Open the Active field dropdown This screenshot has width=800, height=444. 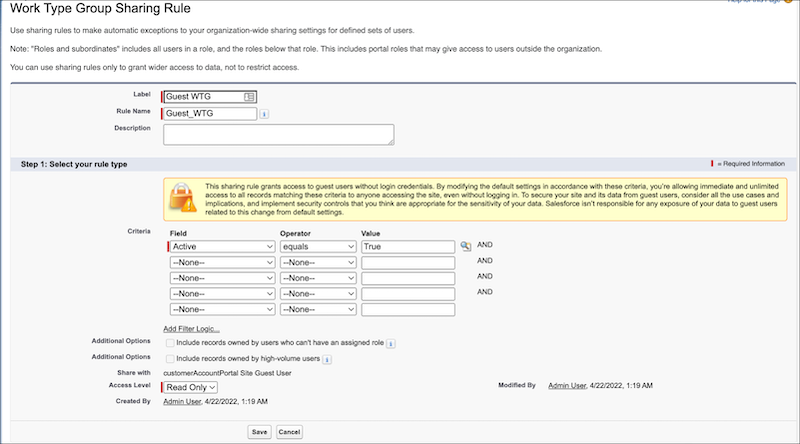point(222,246)
